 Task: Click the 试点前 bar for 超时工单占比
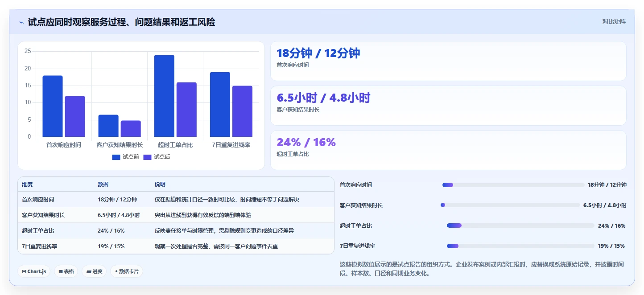pos(164,96)
